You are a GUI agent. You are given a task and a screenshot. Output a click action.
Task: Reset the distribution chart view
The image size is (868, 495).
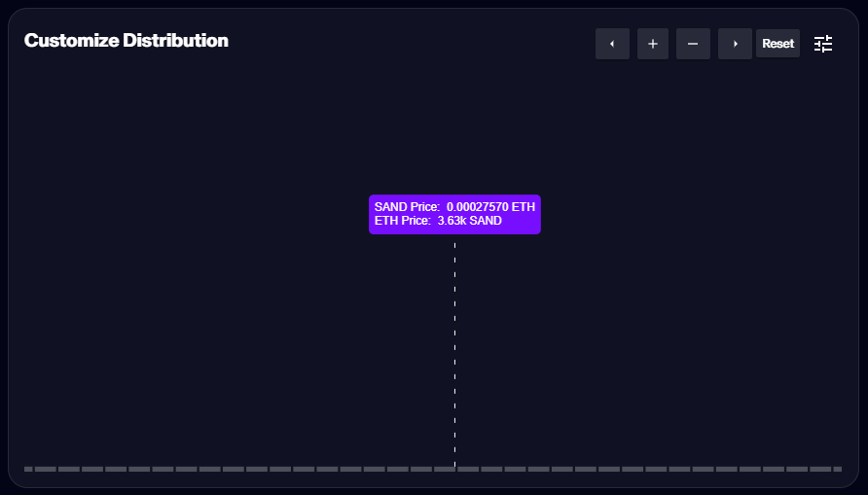(778, 44)
